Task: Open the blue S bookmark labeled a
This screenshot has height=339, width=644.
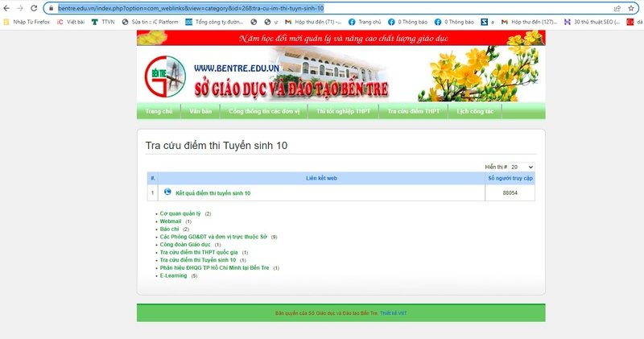Action: [488, 22]
